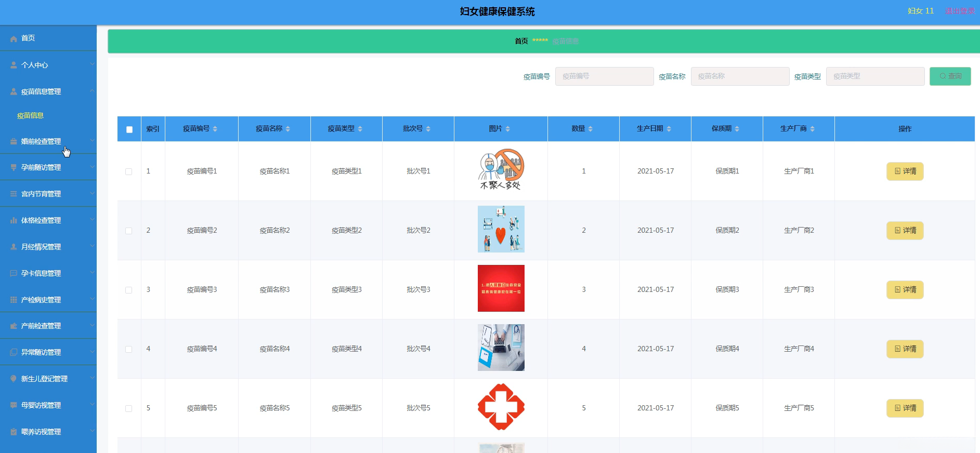
Task: Click the 妇女健康保健系统 page title
Action: click(497, 12)
